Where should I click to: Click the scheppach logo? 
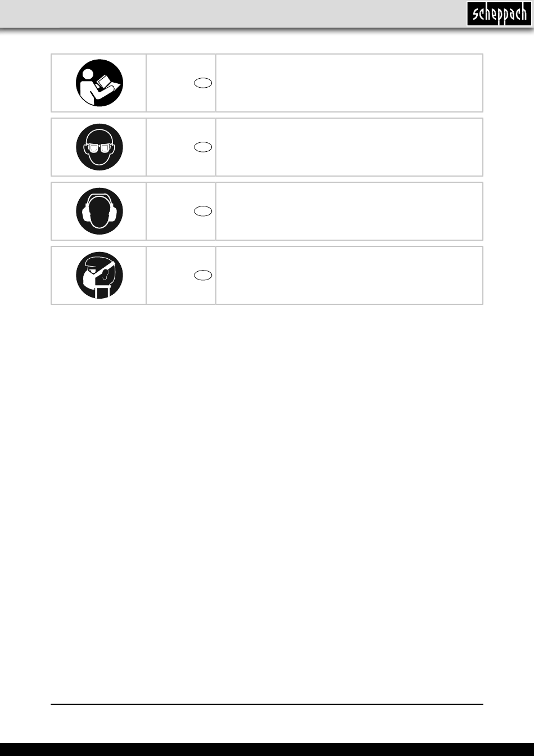click(498, 14)
